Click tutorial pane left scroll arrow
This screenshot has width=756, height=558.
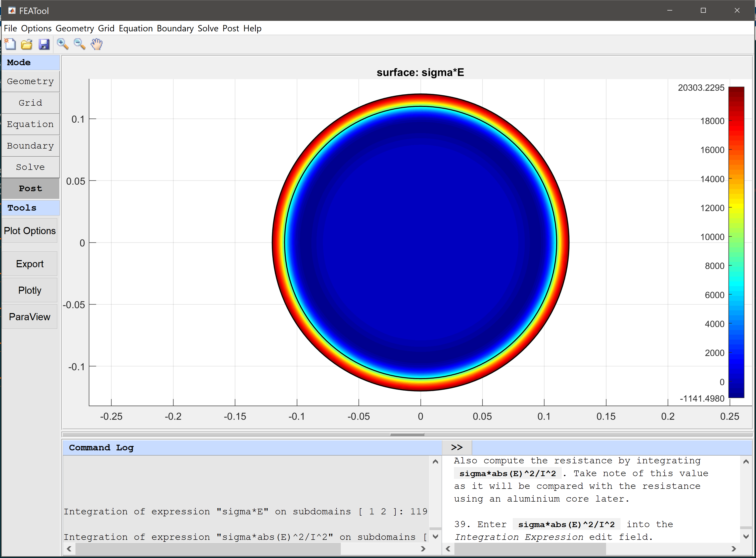pos(448,549)
